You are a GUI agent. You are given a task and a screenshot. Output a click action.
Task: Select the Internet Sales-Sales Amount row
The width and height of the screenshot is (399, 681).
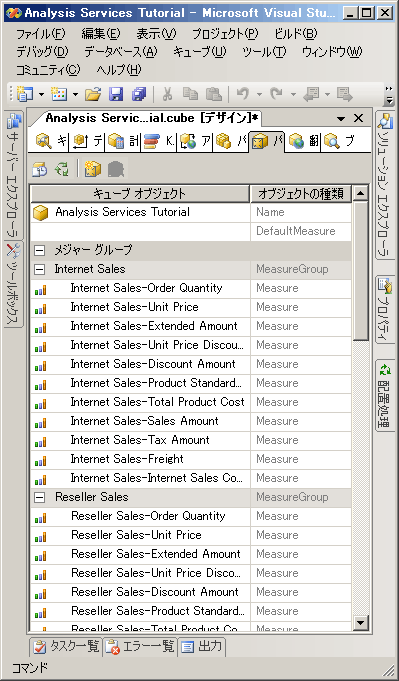tap(191, 421)
